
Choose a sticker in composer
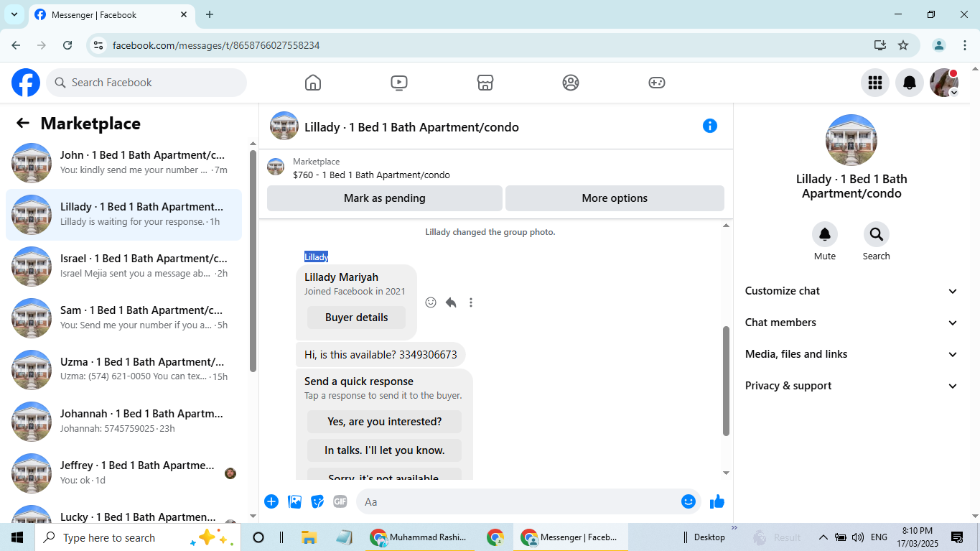click(x=317, y=501)
